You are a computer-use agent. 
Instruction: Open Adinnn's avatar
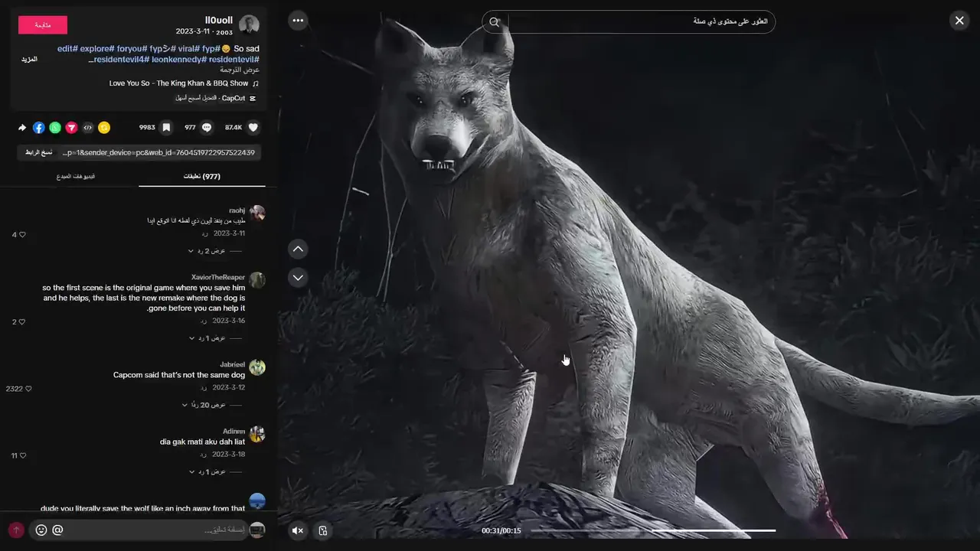pos(257,435)
